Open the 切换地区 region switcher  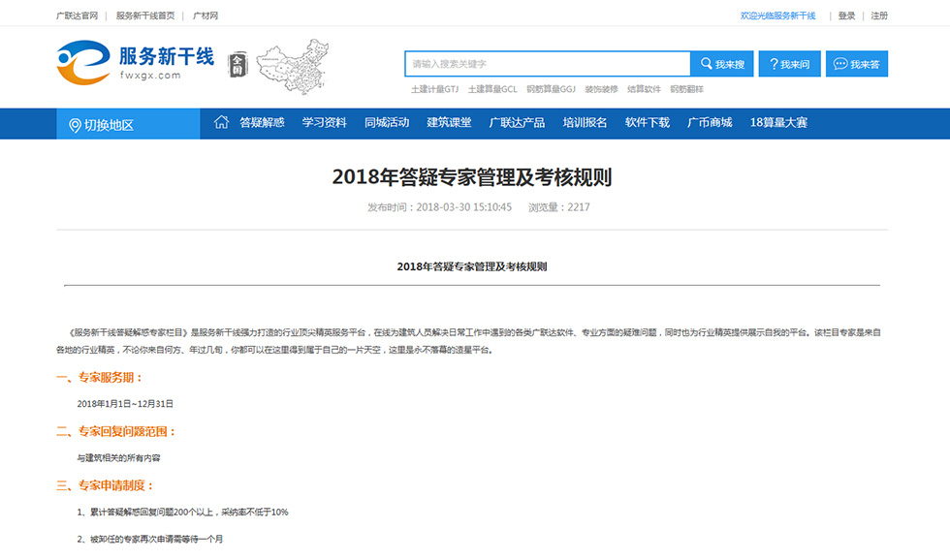[x=102, y=125]
